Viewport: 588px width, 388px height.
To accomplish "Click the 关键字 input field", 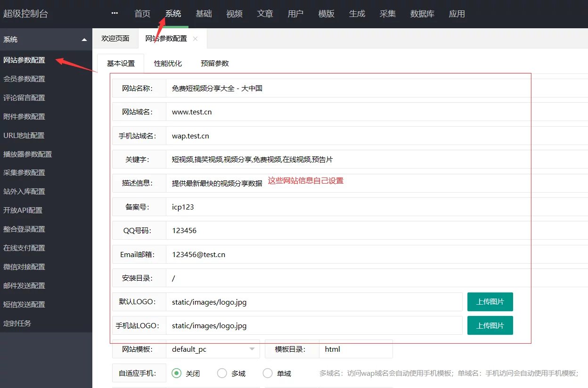I will tap(377, 159).
